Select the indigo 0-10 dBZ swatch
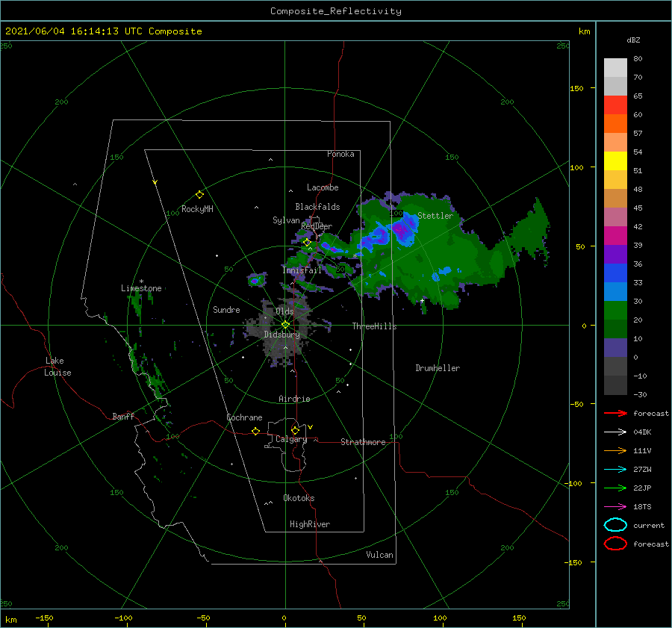The height and width of the screenshot is (628, 672). 615,347
